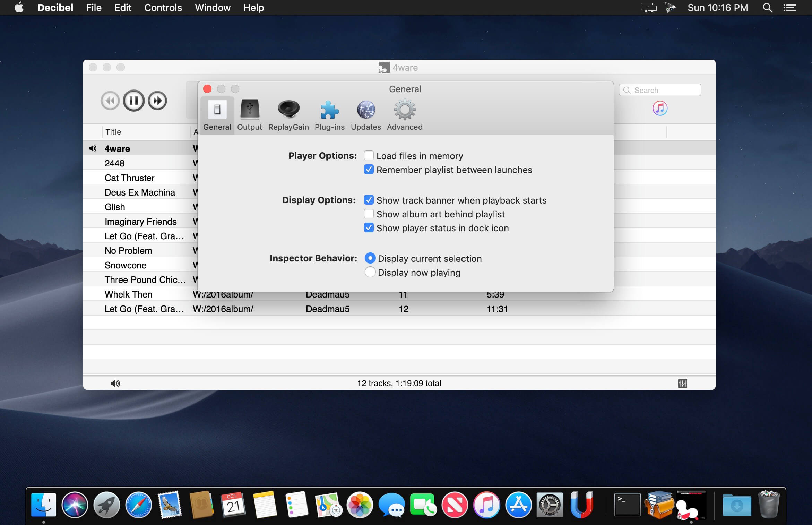Click the volume speaker icon in status bar
The width and height of the screenshot is (812, 525).
(115, 383)
